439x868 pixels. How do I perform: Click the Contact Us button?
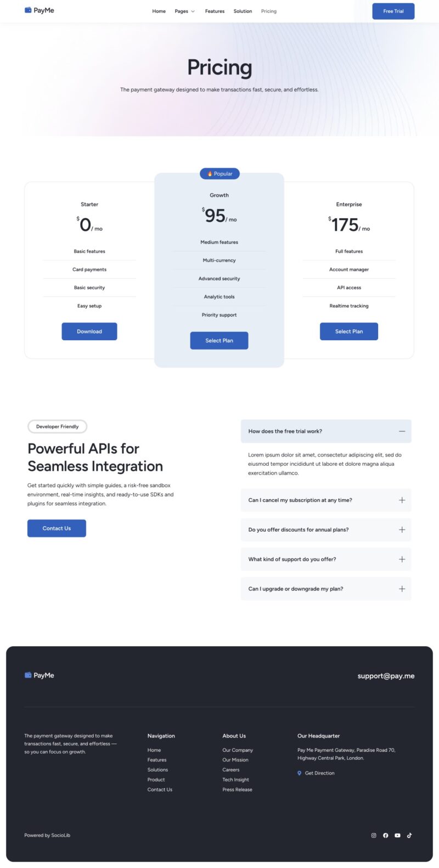57,528
